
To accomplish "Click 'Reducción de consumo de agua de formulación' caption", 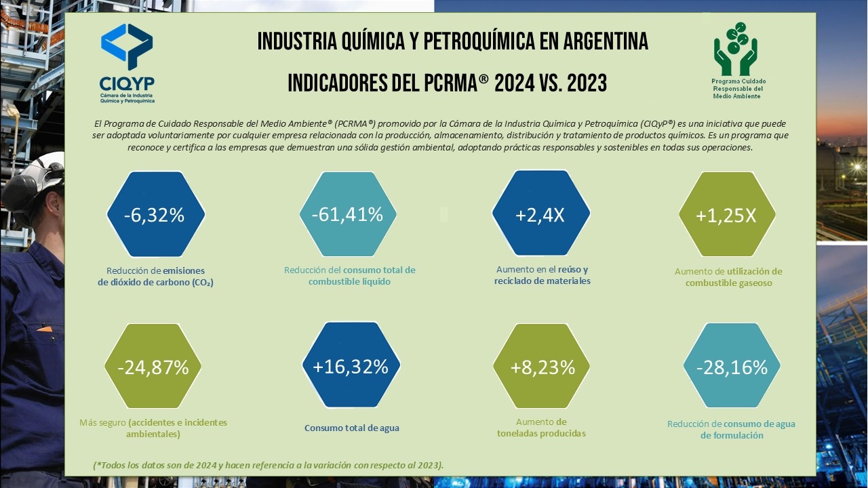I will coord(732,429).
